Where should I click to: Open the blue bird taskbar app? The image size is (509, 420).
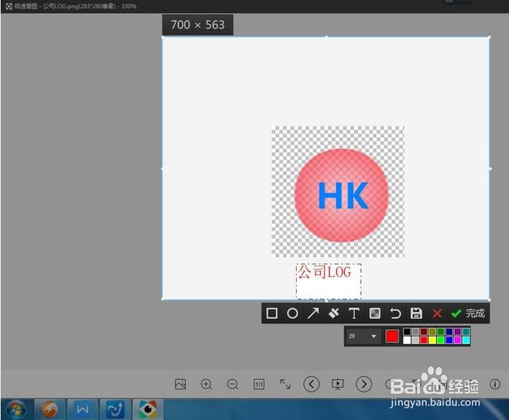coord(115,409)
